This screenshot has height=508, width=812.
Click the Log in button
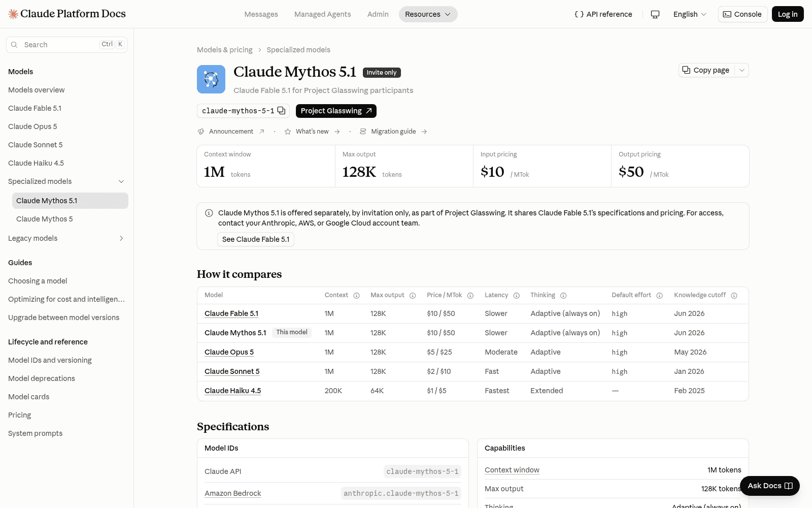(x=788, y=14)
